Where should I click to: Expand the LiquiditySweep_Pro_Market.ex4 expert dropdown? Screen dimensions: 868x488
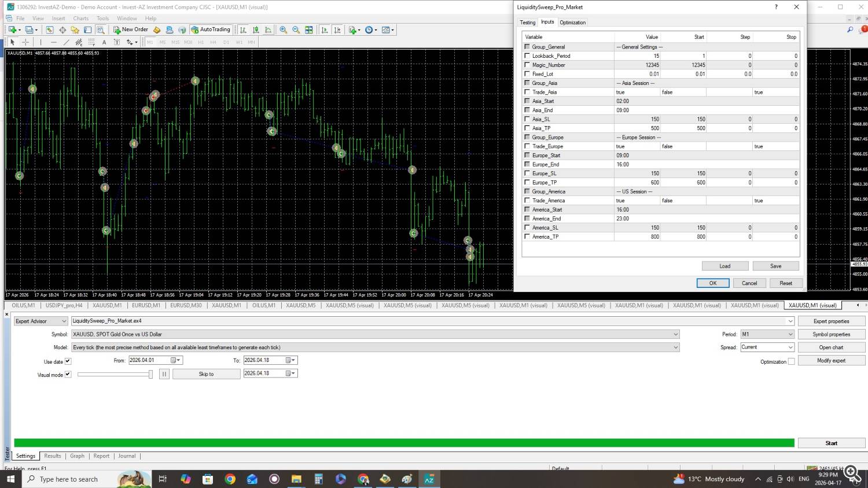(x=790, y=321)
